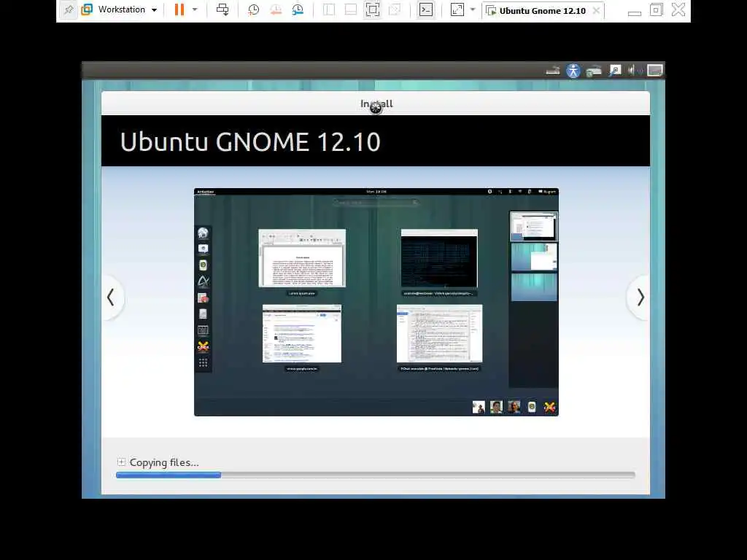Show or hide the library sidebar
747x560 pixels.
[329, 9]
